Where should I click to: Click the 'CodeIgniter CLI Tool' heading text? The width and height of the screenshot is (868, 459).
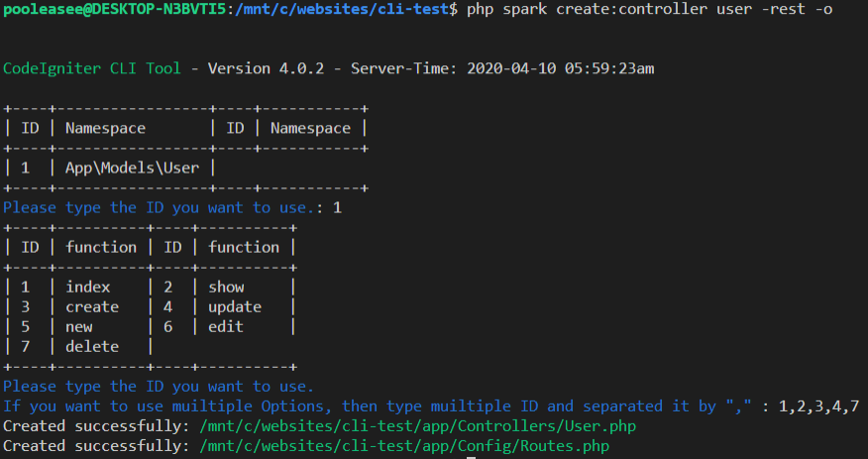point(92,68)
